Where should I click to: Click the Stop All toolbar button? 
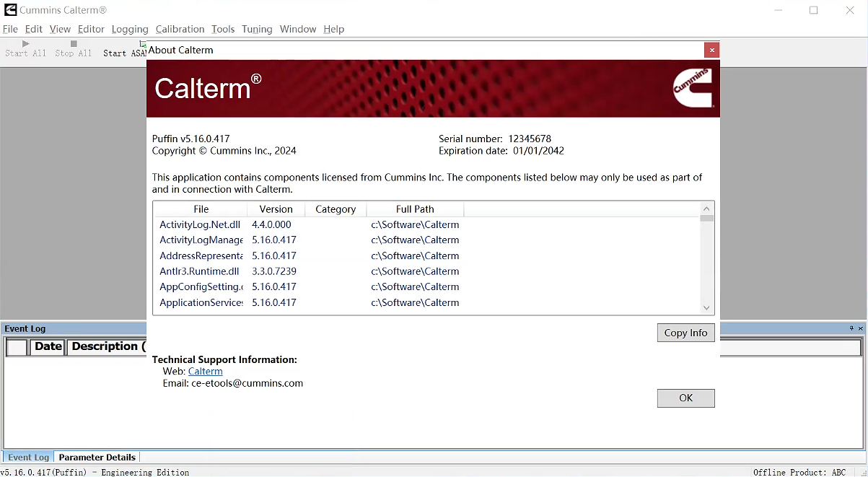tap(74, 48)
